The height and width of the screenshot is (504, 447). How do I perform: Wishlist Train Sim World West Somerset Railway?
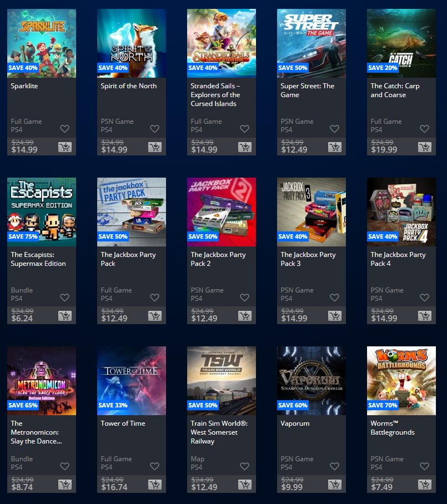pos(245,466)
